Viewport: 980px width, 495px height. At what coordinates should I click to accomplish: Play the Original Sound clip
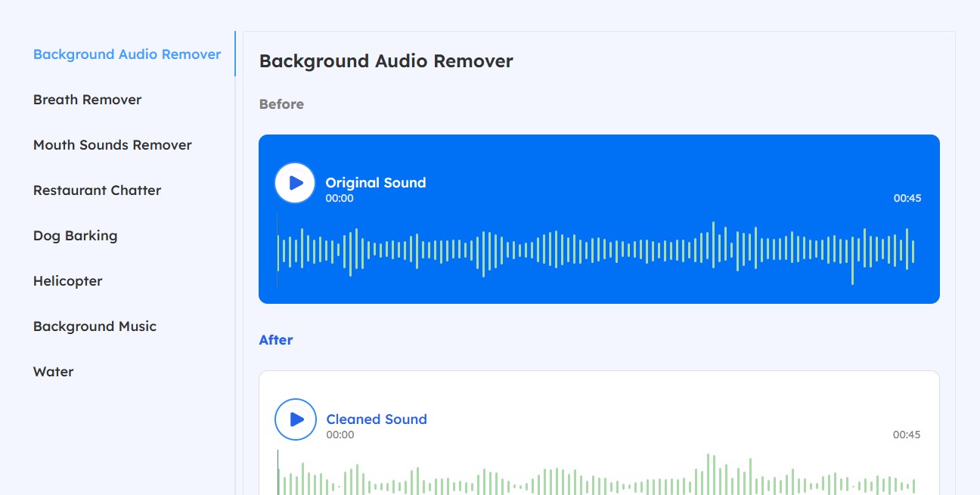[x=295, y=183]
